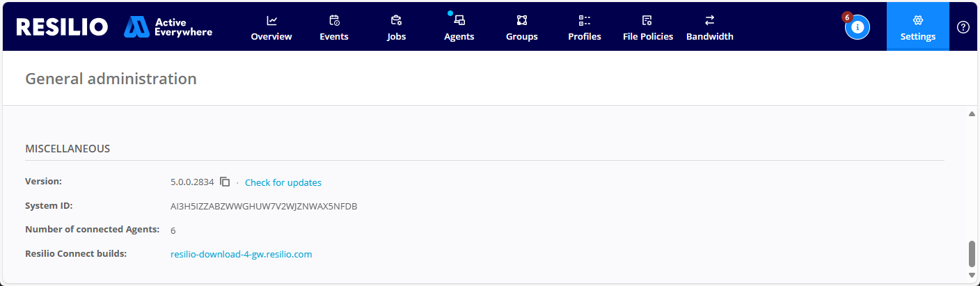980x286 pixels.
Task: Click the help question mark icon
Action: coord(963,27)
